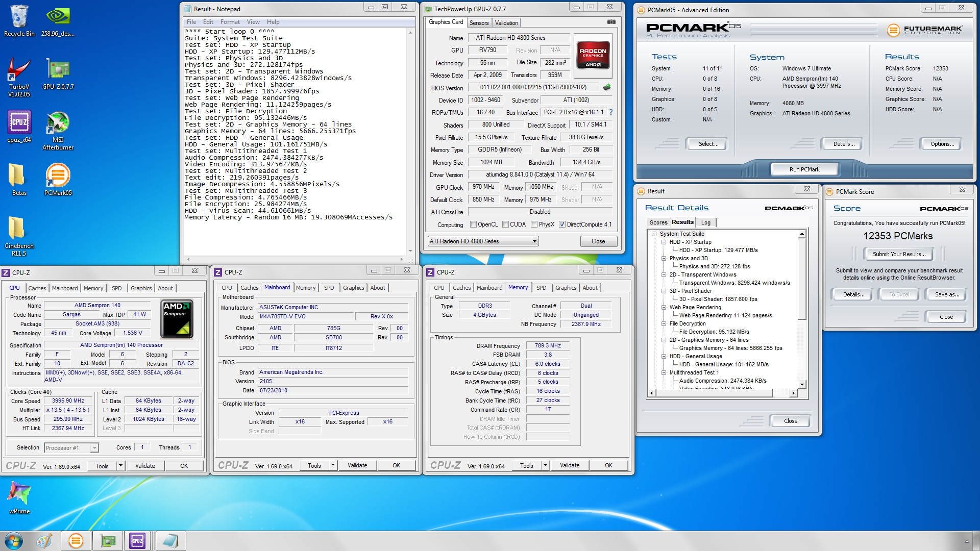
Task: Open the Betas folder icon
Action: [x=19, y=180]
